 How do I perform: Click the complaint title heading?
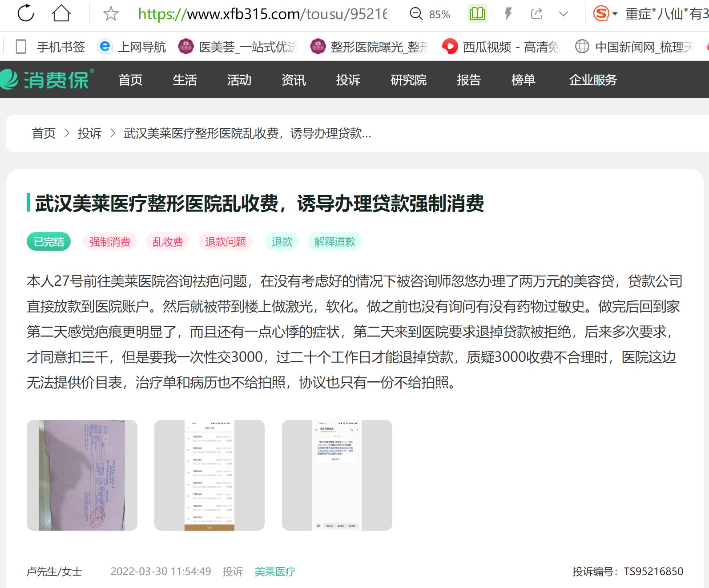[259, 203]
